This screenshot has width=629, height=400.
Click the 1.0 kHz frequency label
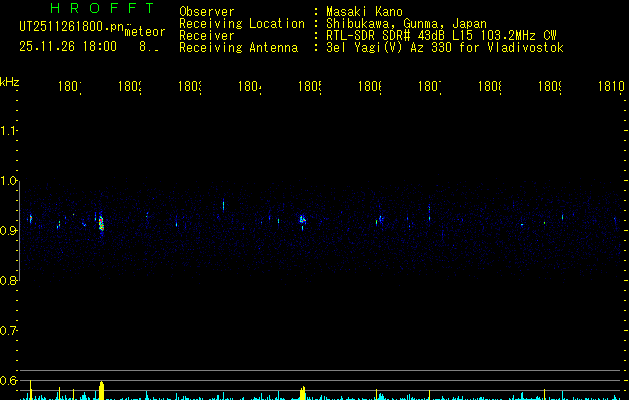(x=9, y=181)
